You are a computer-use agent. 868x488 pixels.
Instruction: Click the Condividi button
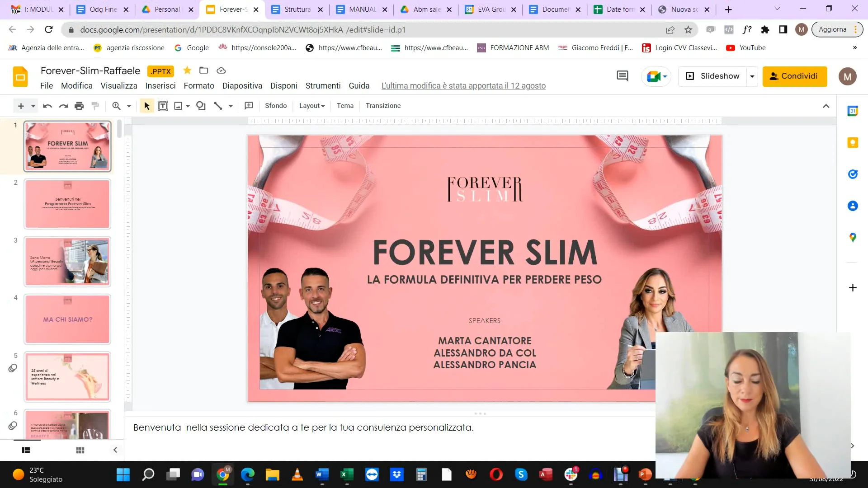[x=794, y=76]
